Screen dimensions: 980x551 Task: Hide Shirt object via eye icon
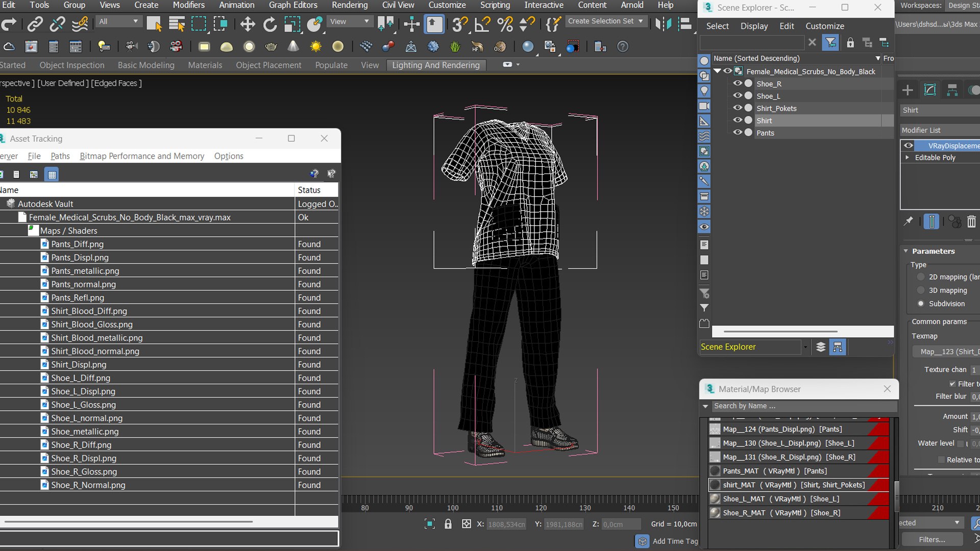[738, 120]
